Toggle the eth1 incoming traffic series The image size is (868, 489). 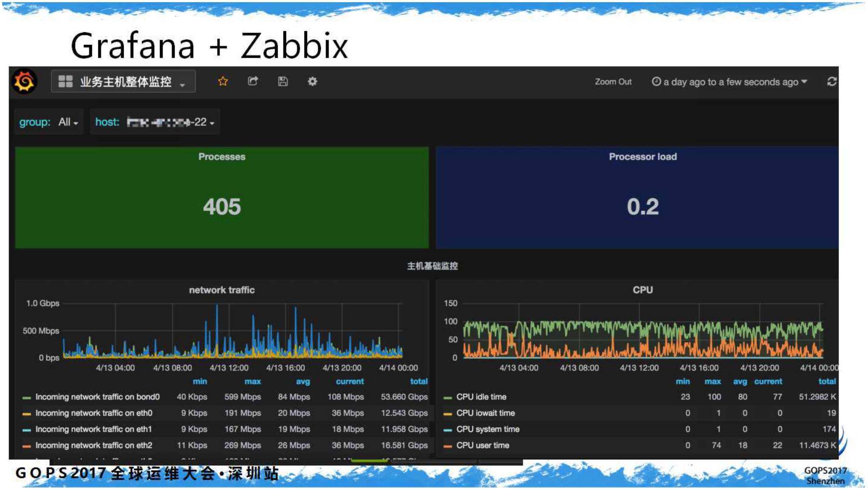(94, 429)
